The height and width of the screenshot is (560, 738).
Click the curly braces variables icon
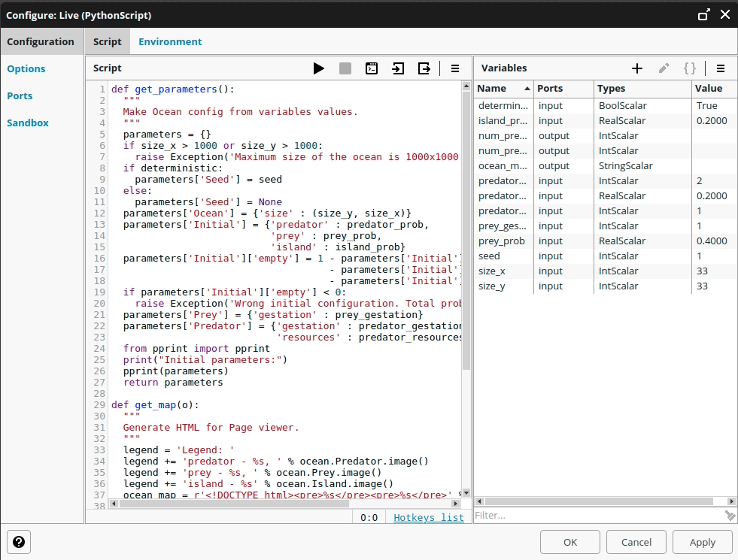click(x=690, y=68)
